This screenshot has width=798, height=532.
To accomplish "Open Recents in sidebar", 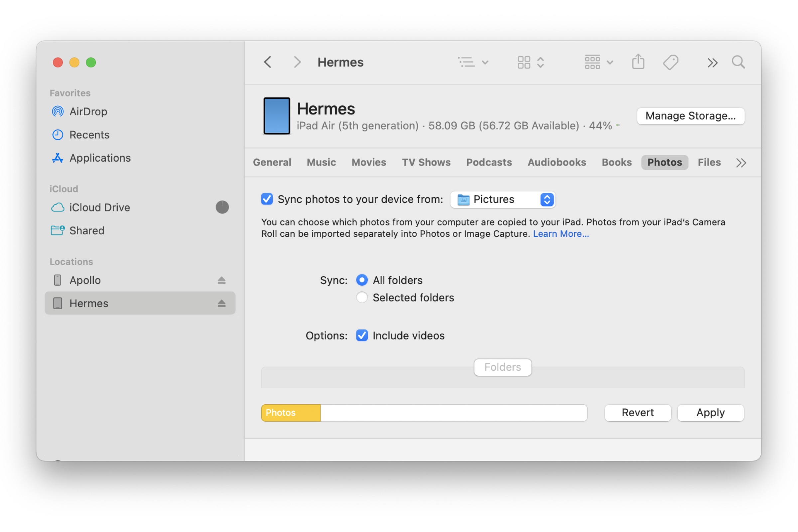I will click(x=140, y=135).
